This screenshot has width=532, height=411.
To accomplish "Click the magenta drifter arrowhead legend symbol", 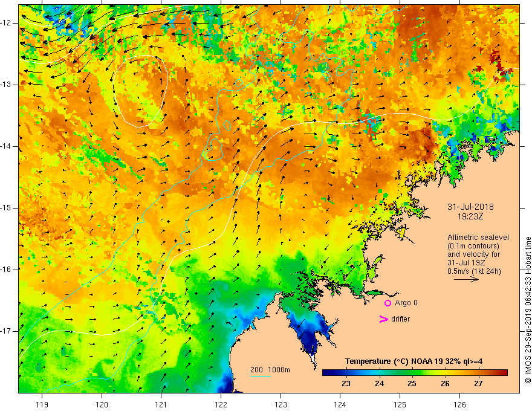I will coord(384,319).
